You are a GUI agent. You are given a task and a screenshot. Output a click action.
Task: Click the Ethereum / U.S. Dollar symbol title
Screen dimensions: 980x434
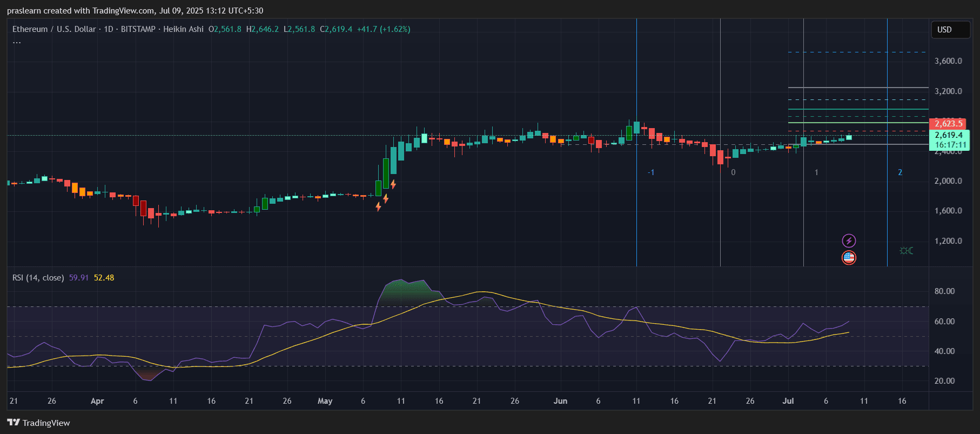pos(54,29)
